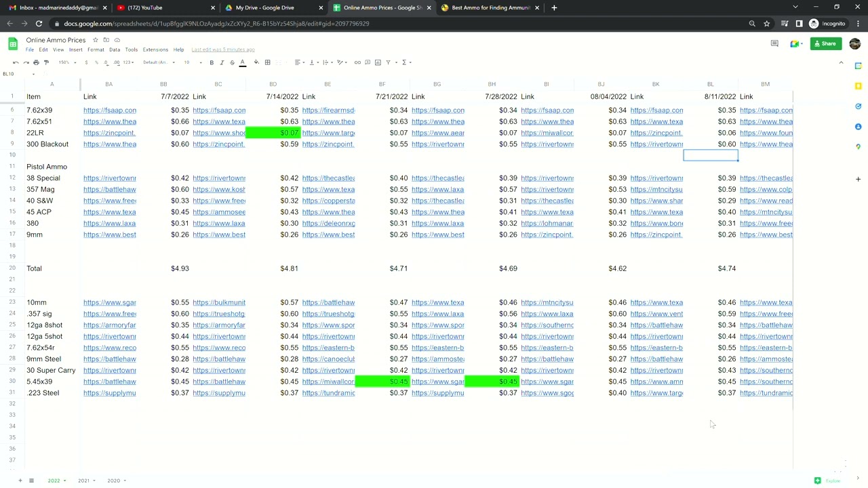The width and height of the screenshot is (868, 488).
Task: Print the spreadsheet via printer icon
Action: [36, 62]
